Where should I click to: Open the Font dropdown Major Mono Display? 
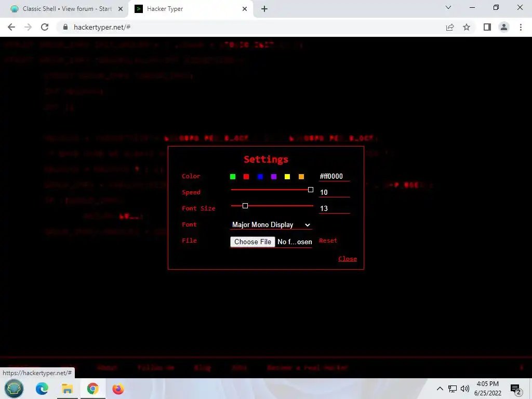(x=271, y=224)
